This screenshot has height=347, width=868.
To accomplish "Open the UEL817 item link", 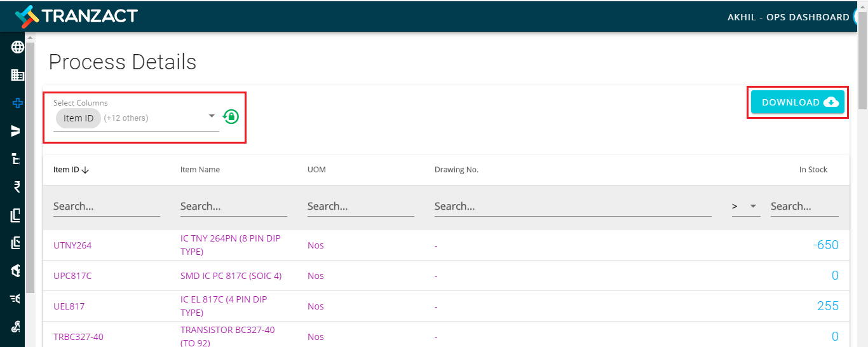I will [69, 306].
